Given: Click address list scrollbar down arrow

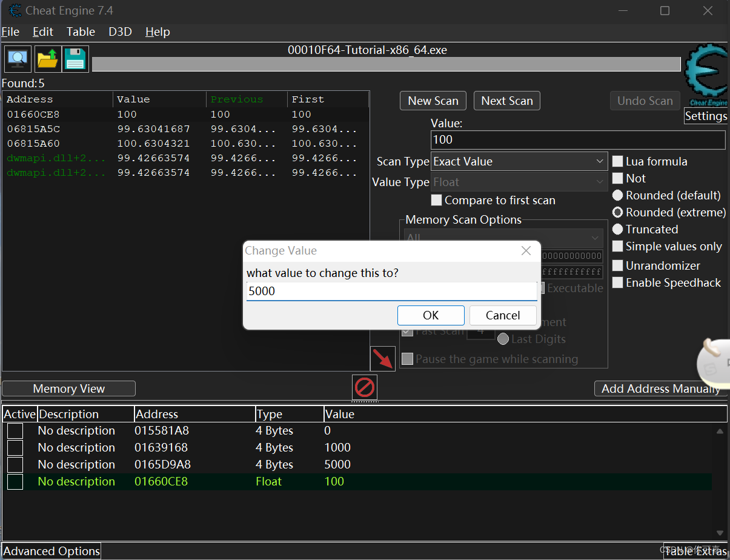Looking at the screenshot, I should pyautogui.click(x=720, y=533).
